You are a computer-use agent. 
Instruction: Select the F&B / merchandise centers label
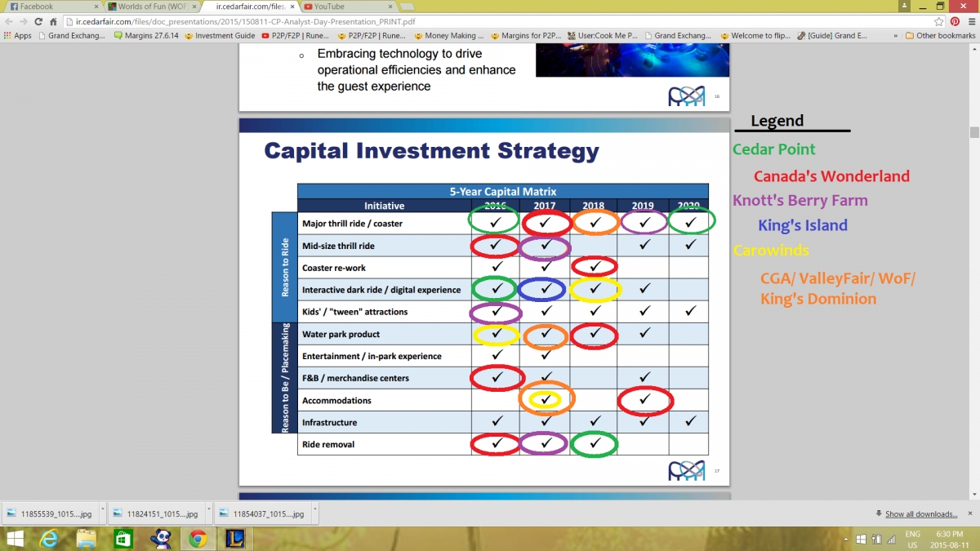pos(355,378)
